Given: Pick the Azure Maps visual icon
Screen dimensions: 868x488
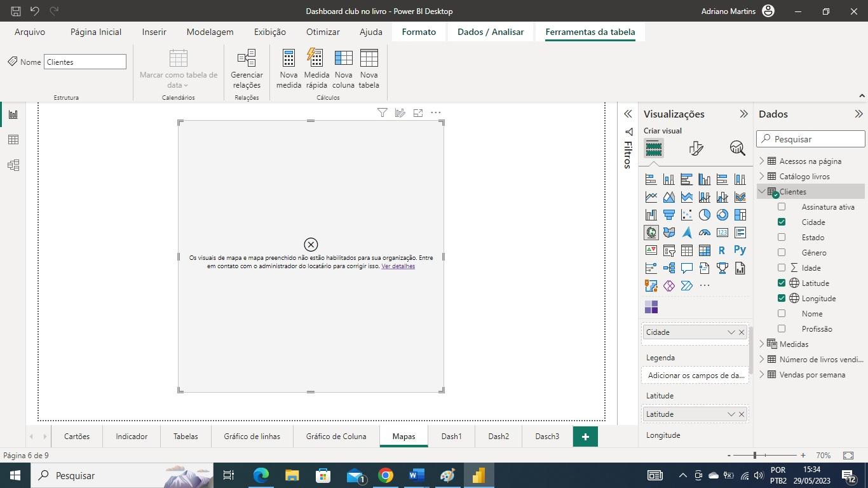Looking at the screenshot, I should tap(686, 233).
